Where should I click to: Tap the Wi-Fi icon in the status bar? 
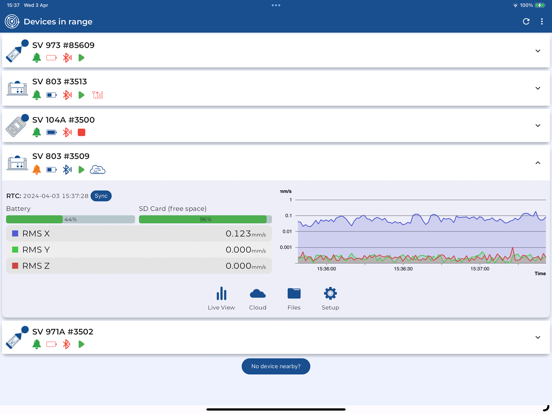click(x=516, y=5)
